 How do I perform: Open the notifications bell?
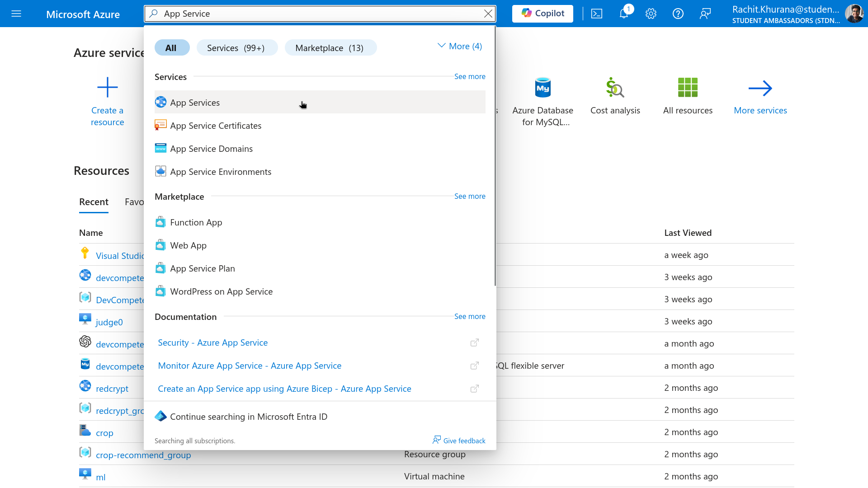coord(624,14)
